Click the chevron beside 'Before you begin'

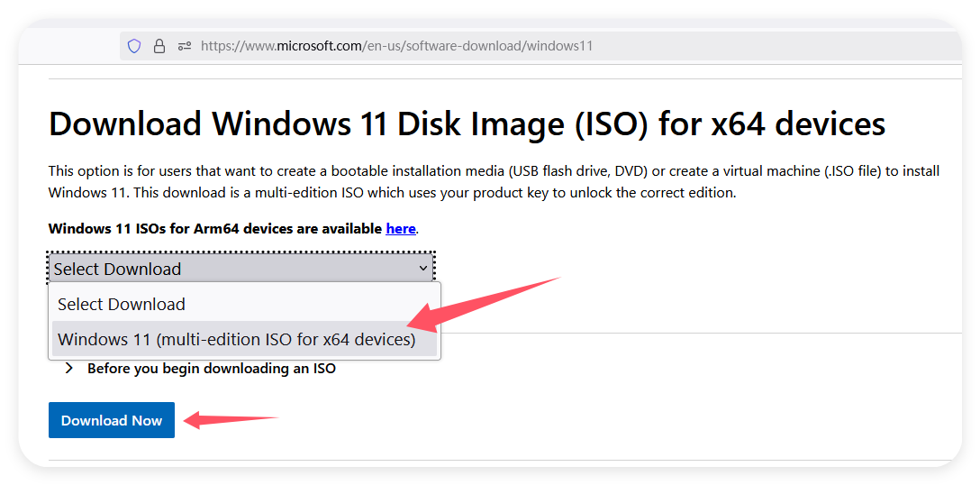(x=69, y=368)
